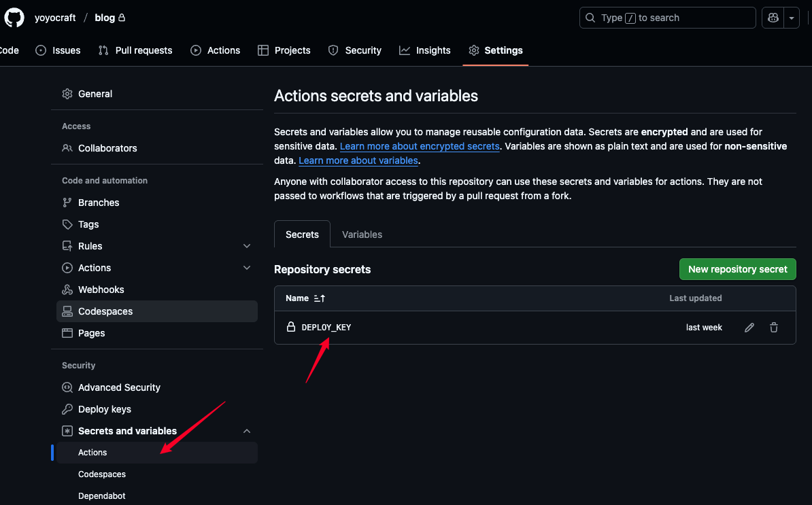Open Tags settings page

[x=157, y=224]
